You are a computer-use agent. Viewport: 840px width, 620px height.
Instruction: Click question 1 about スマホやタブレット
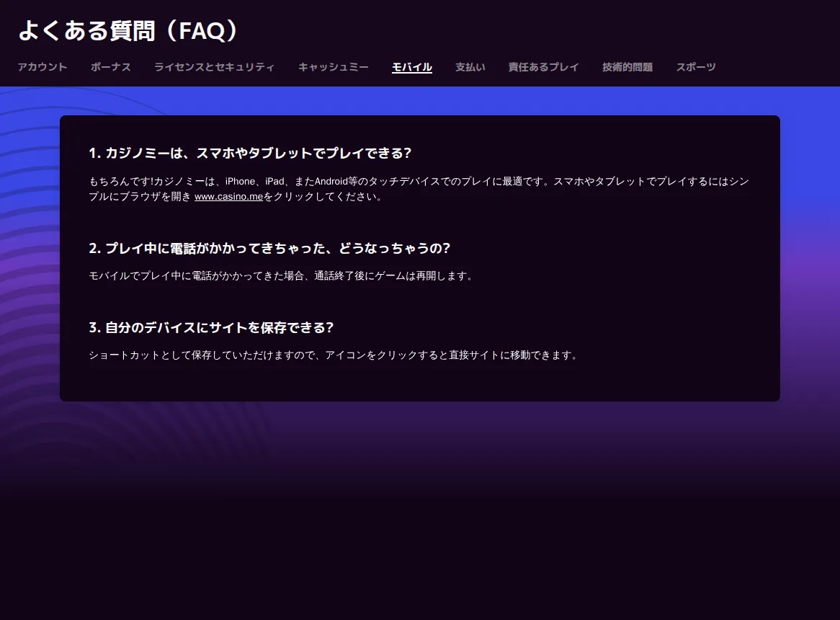(x=250, y=154)
